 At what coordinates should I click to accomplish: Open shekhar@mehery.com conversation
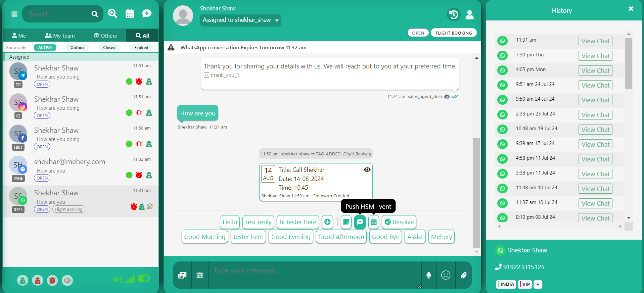pyautogui.click(x=81, y=170)
